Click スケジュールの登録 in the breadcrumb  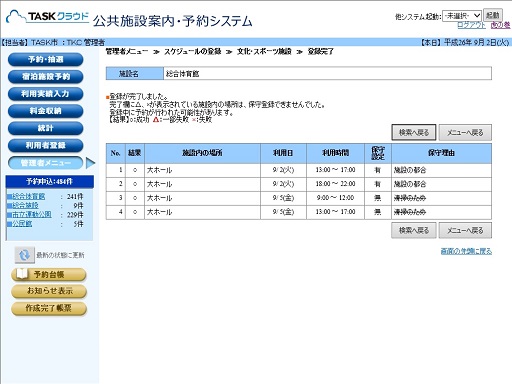point(192,51)
